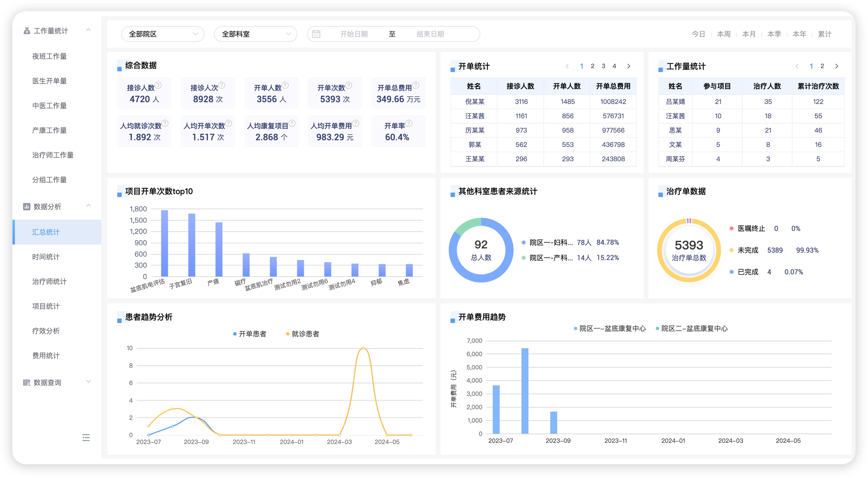The width and height of the screenshot is (868, 478).
Task: Toggle 医嘱终止 legend item
Action: tap(747, 229)
